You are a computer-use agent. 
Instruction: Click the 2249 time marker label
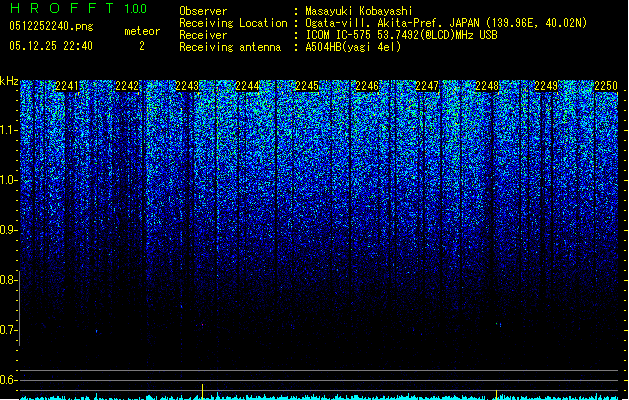click(x=546, y=86)
